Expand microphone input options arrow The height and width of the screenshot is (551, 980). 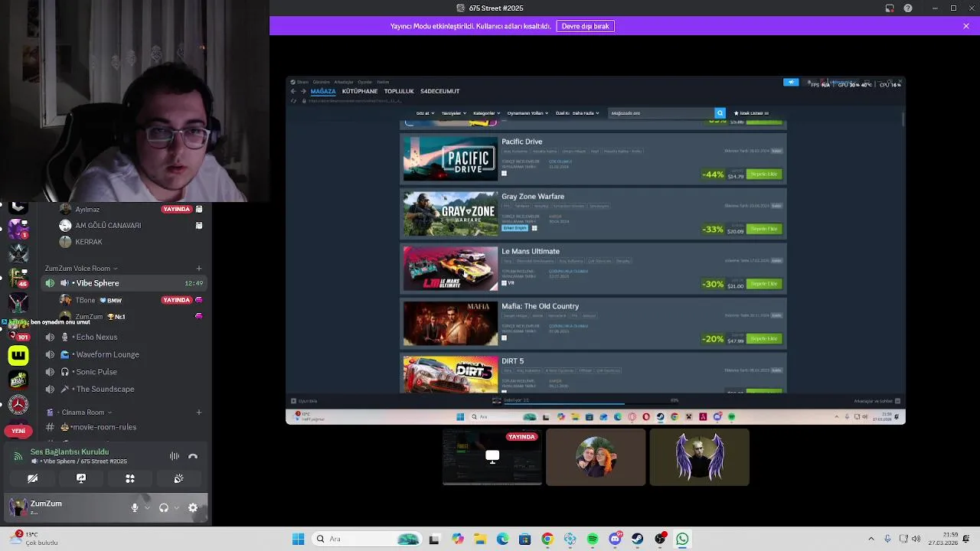click(146, 507)
